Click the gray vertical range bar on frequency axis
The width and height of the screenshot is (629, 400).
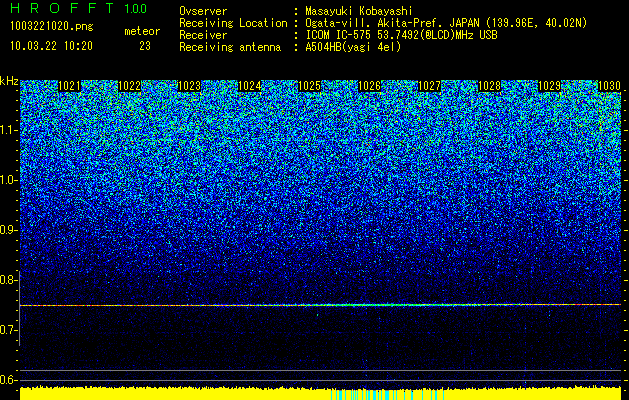point(19,308)
